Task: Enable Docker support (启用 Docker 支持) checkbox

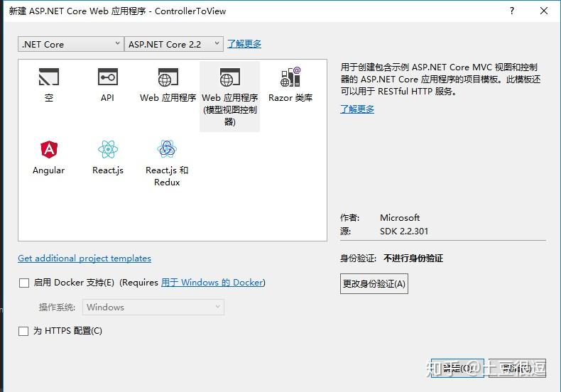Action: (24, 283)
